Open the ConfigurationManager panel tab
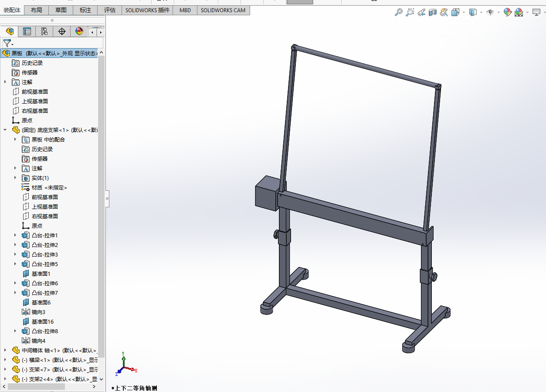546x392 pixels. [44, 31]
